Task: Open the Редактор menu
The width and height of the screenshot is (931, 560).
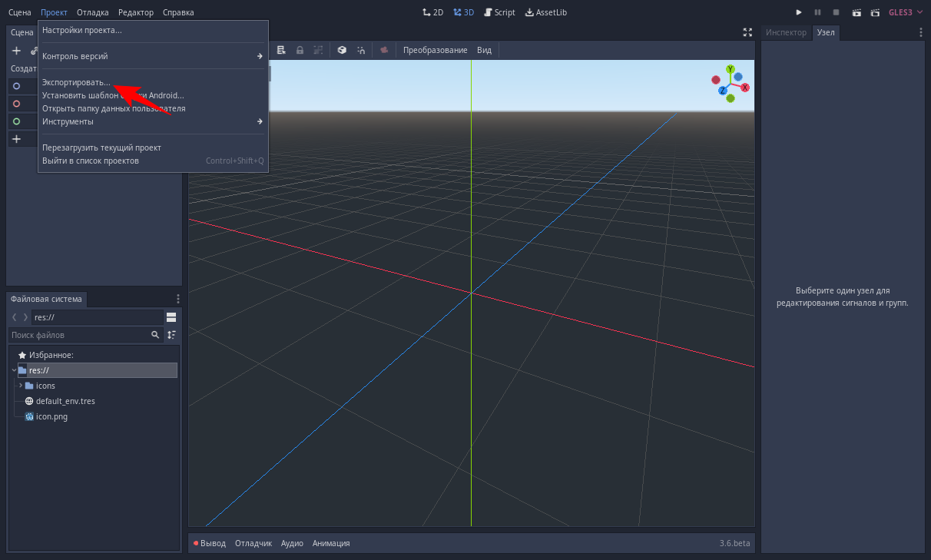Action: 136,12
